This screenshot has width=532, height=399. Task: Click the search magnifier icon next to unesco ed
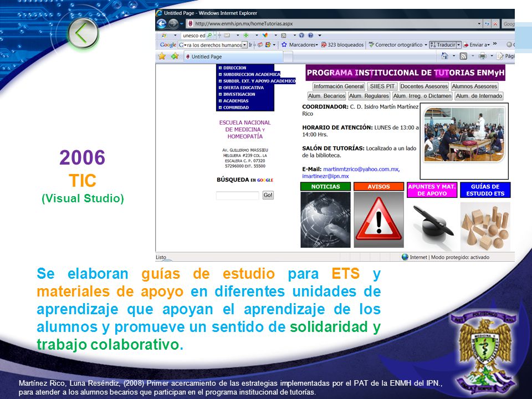(x=209, y=35)
